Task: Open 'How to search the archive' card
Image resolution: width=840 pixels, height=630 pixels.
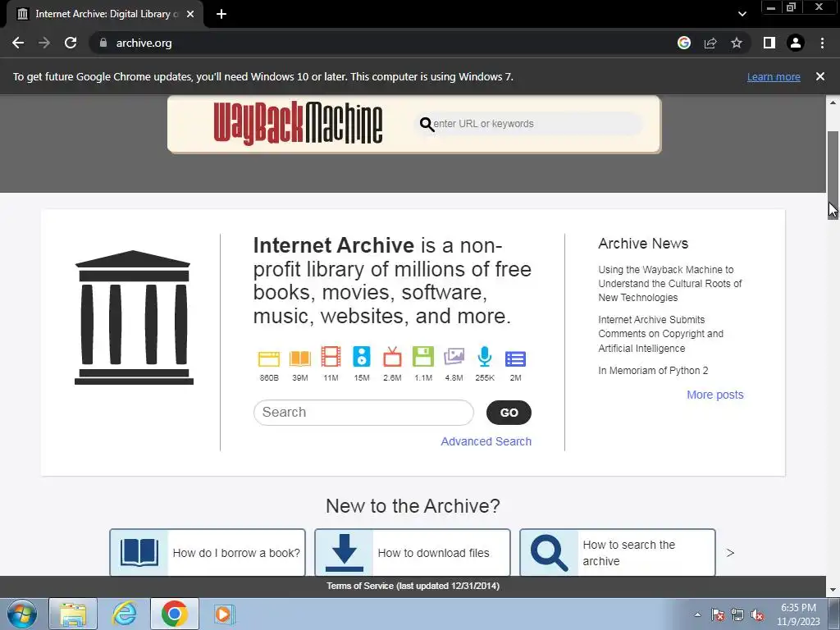Action: point(618,553)
